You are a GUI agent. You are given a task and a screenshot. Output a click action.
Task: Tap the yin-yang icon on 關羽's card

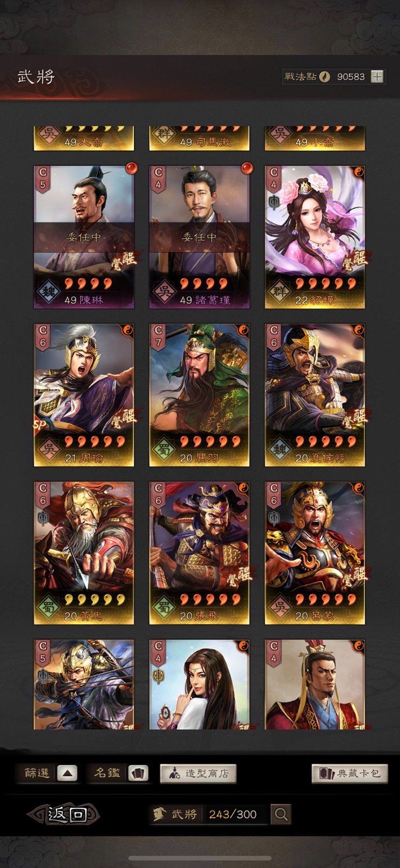point(243,330)
